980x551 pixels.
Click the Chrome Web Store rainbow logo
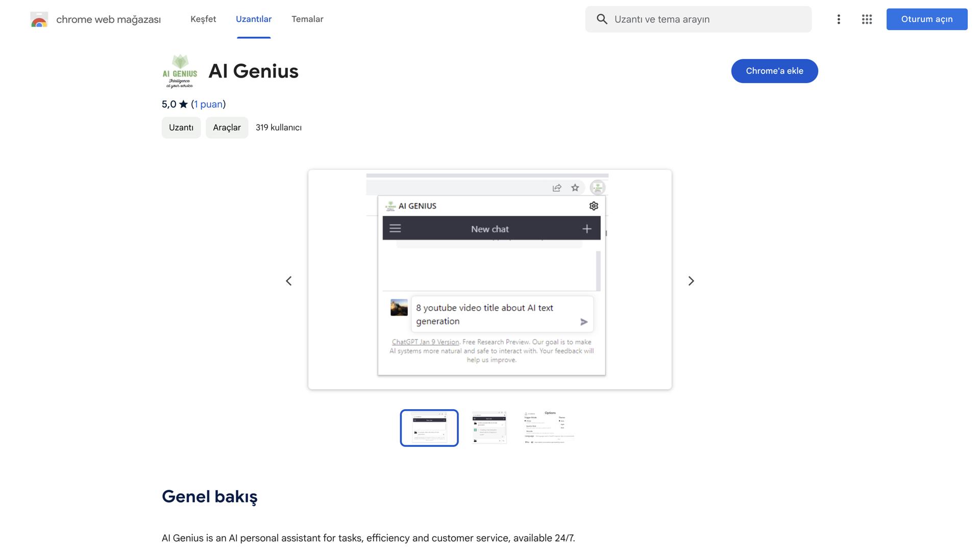point(39,19)
